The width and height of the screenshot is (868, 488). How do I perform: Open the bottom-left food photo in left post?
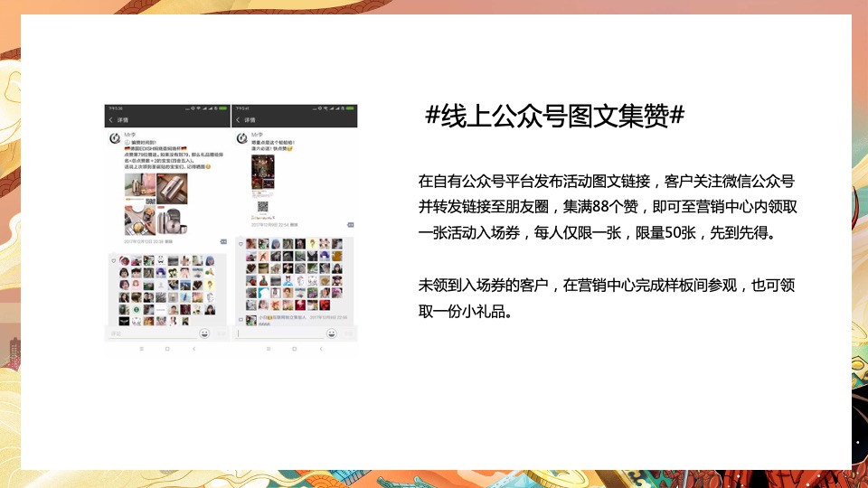[x=139, y=221]
